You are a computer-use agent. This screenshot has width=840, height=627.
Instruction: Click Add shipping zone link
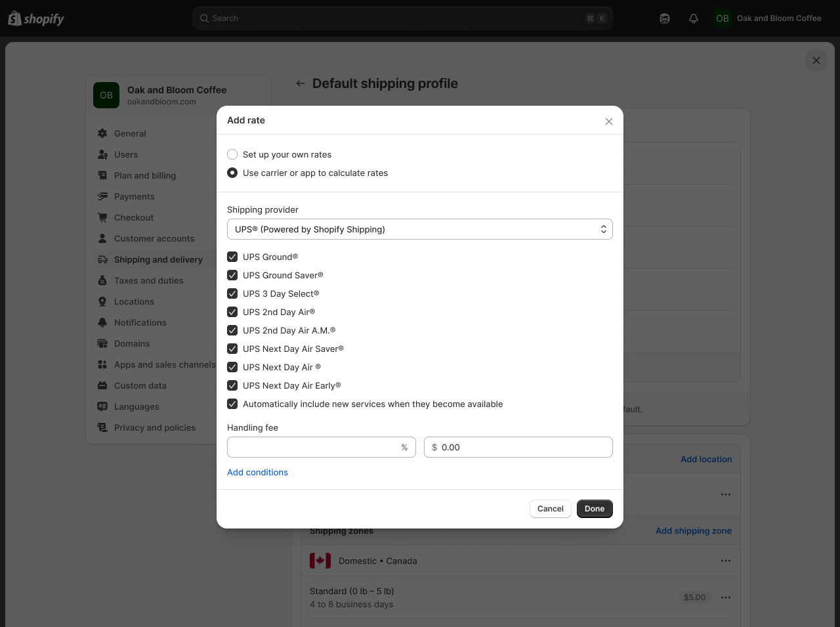pos(694,530)
